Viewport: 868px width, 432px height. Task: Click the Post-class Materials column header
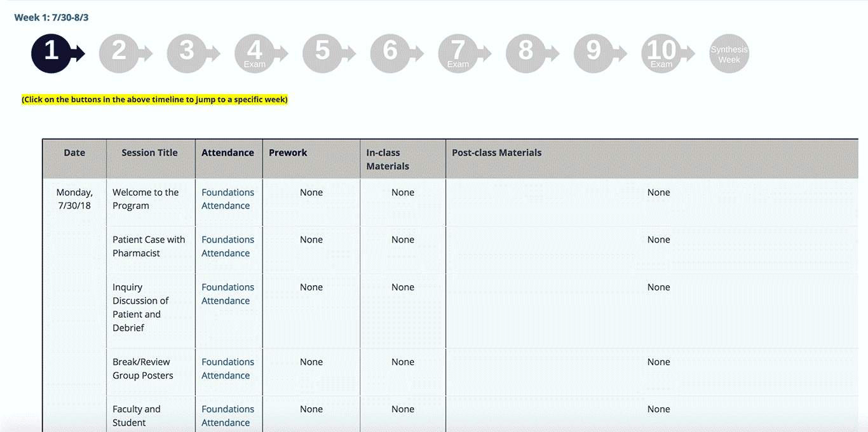click(x=652, y=159)
